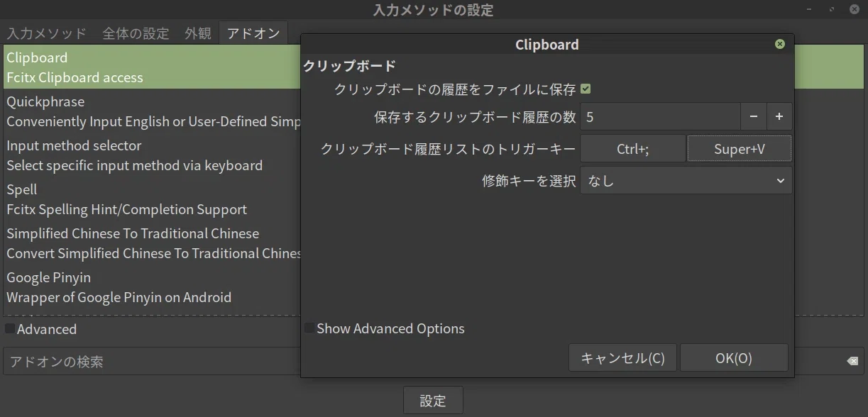
Task: Select the Spell addon row
Action: point(153,199)
